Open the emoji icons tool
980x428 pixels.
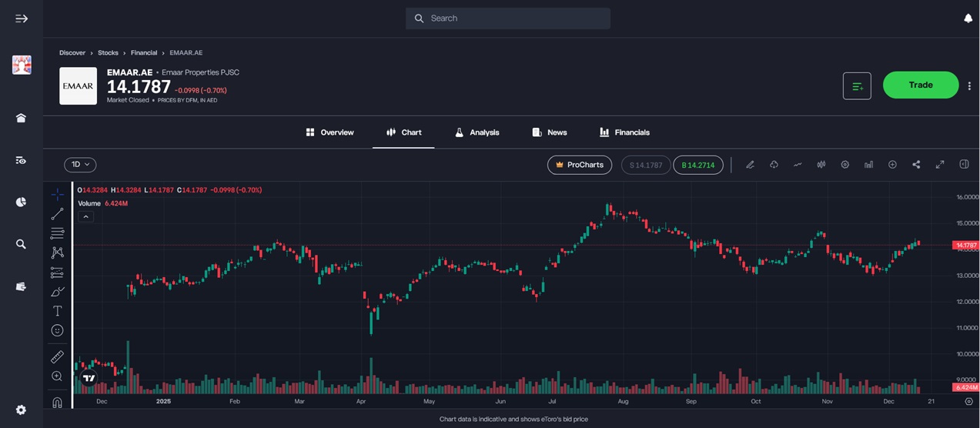(57, 330)
